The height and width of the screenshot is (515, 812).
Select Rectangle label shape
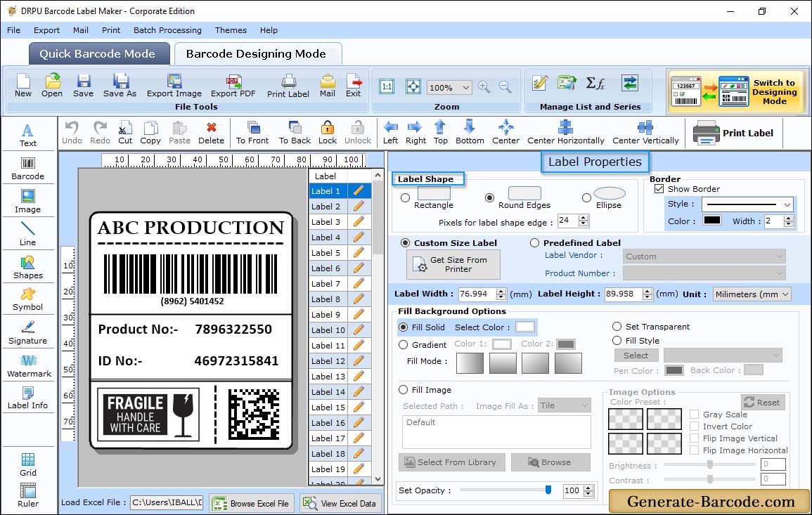(406, 197)
